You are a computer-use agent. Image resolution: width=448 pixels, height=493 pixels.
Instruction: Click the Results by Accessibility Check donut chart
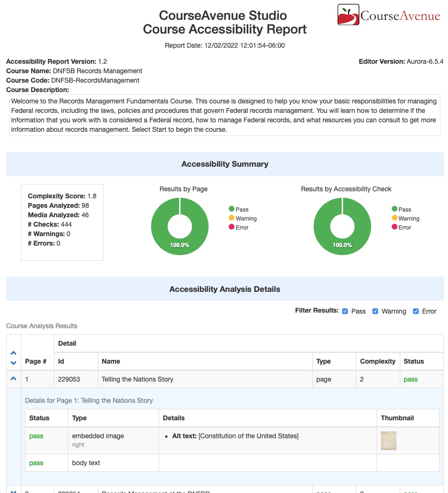tap(342, 226)
